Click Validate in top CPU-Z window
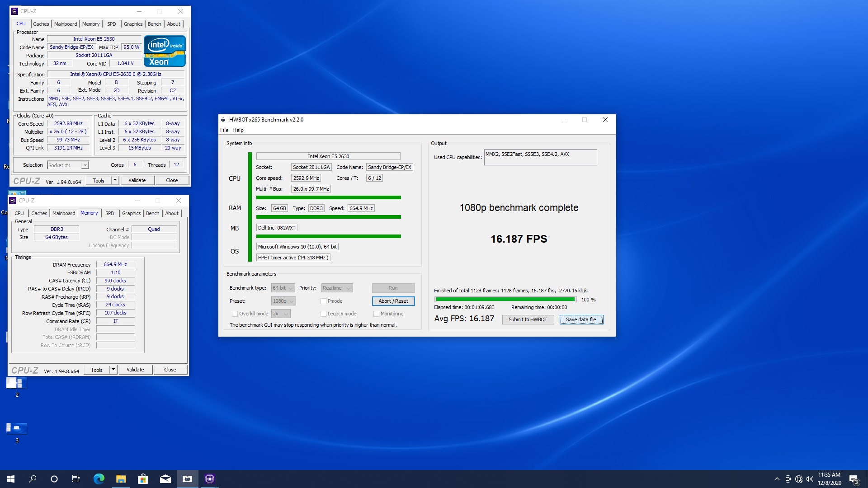 coord(137,181)
